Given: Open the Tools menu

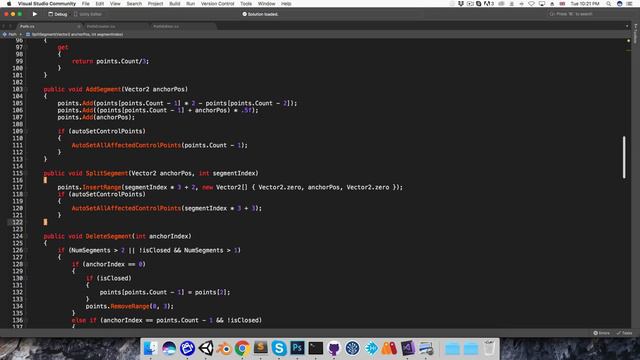Looking at the screenshot, I should coord(246,3).
